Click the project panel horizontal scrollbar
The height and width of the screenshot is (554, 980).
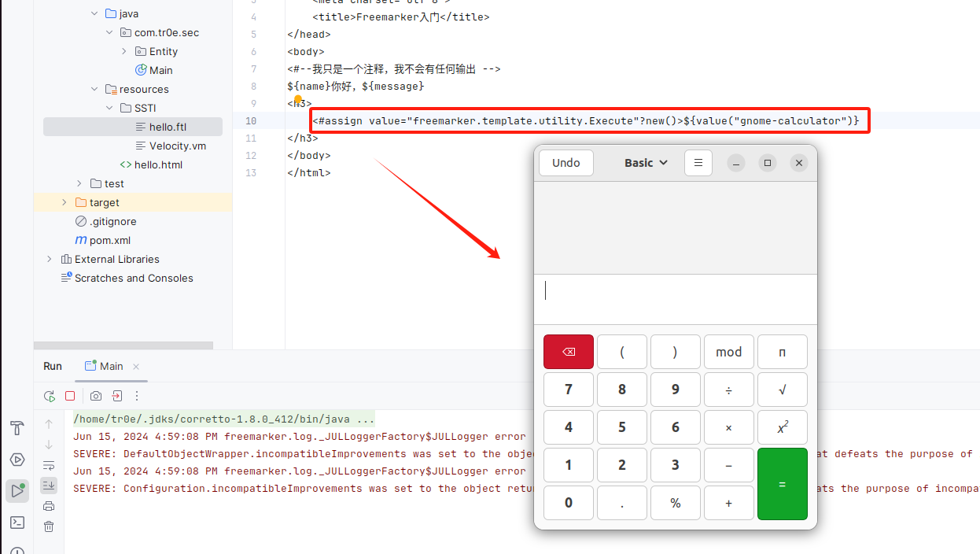click(x=123, y=345)
